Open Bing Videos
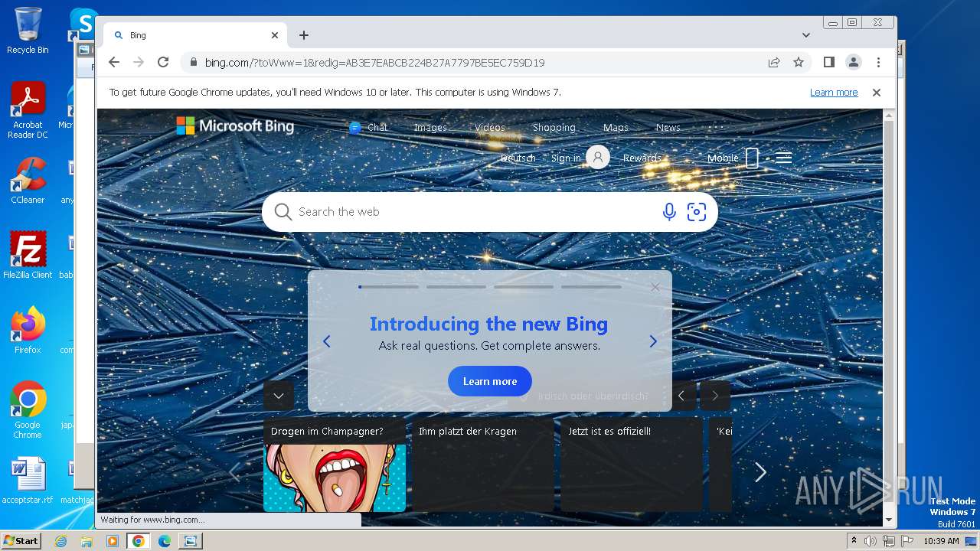Screen dimensions: 980x551 [490, 128]
